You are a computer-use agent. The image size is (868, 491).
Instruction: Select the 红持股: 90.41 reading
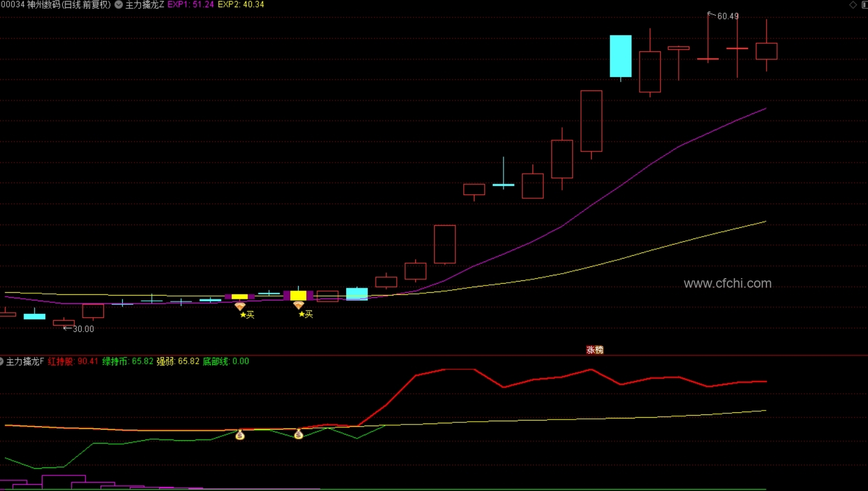[x=73, y=361]
